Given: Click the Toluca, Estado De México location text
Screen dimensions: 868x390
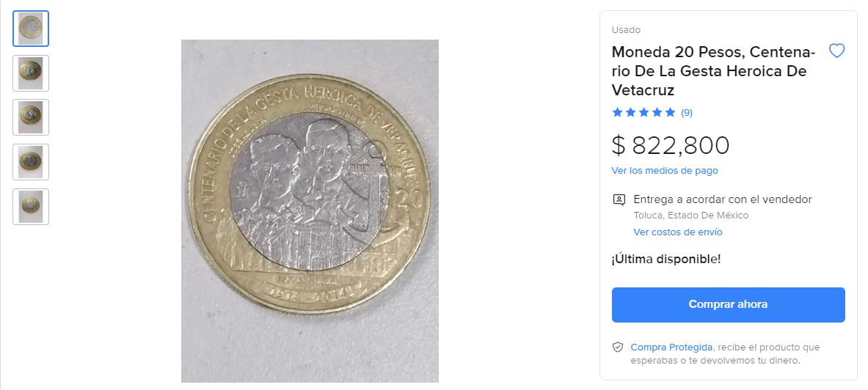Looking at the screenshot, I should tap(691, 216).
